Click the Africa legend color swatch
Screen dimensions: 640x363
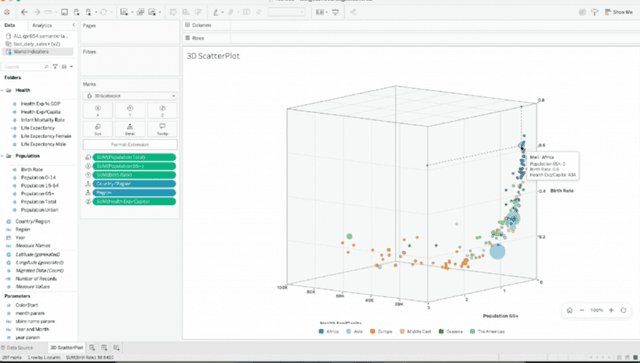(321, 332)
